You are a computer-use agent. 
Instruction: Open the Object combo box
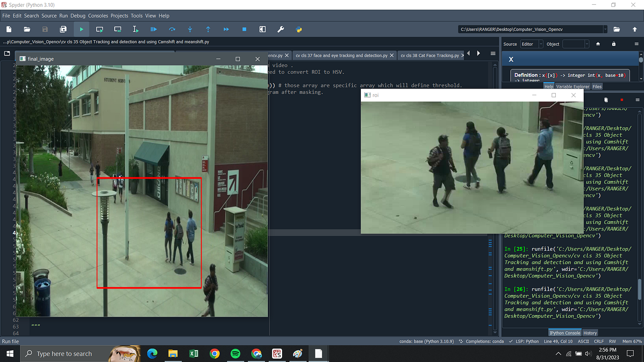(x=576, y=44)
